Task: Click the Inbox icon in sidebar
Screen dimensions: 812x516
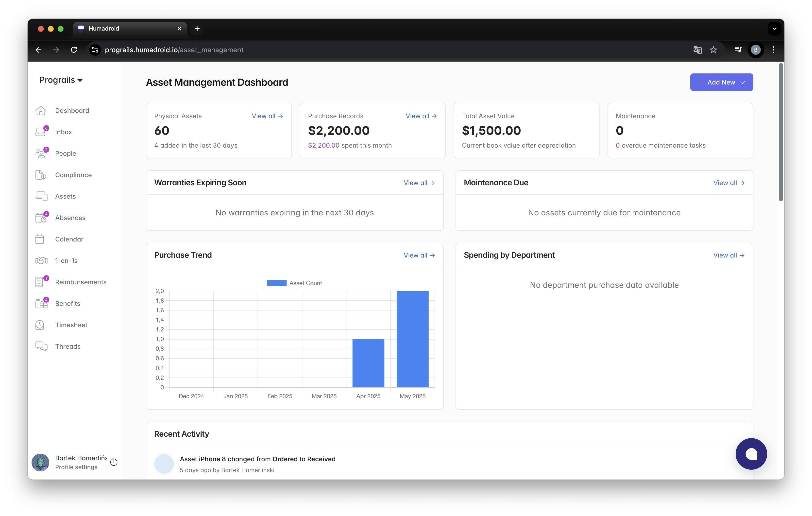Action: [40, 132]
